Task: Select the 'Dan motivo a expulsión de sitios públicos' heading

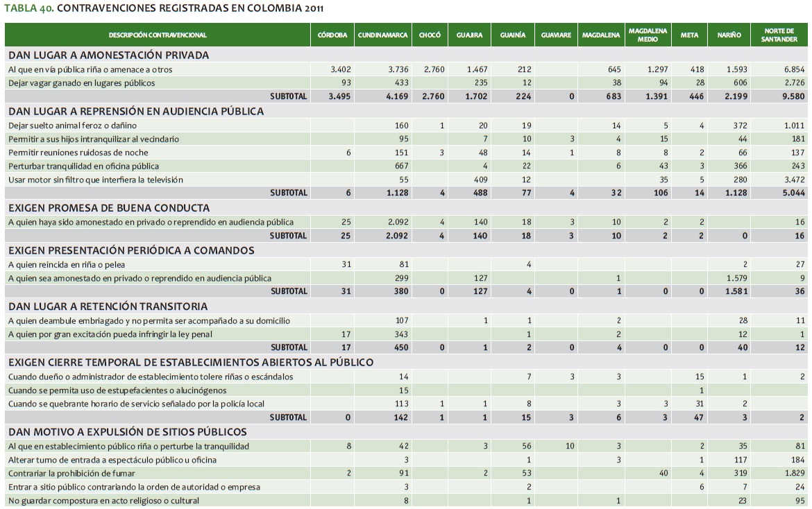Action: (127, 432)
